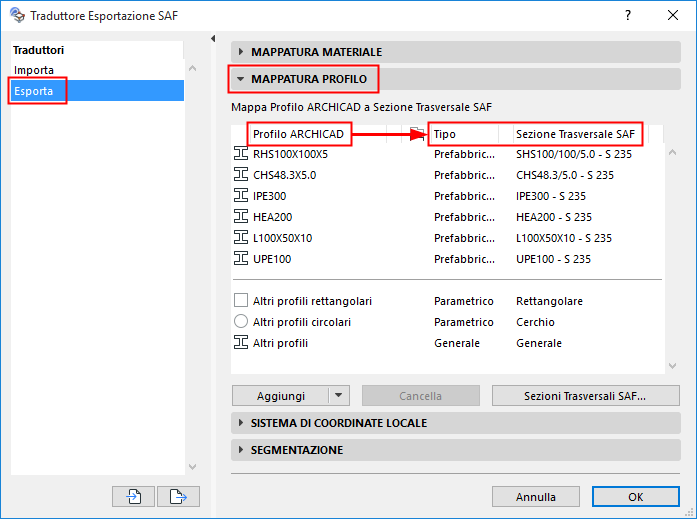Screen dimensions: 697x519
Task: Click the IPE300 profile icon
Action: pyautogui.click(x=241, y=196)
